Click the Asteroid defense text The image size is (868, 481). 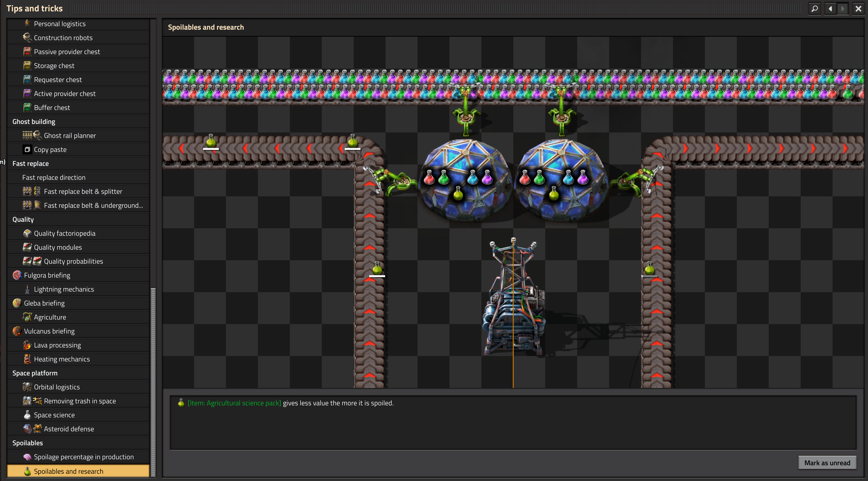pyautogui.click(x=69, y=429)
